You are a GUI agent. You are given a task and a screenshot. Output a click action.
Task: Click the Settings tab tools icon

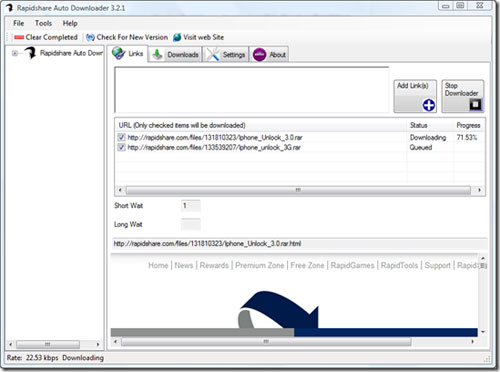click(x=213, y=54)
